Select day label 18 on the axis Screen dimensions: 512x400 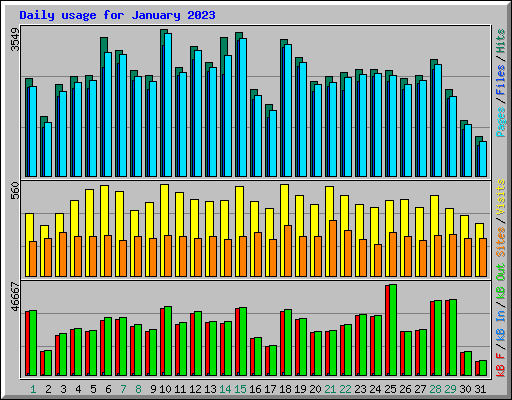[x=285, y=389]
